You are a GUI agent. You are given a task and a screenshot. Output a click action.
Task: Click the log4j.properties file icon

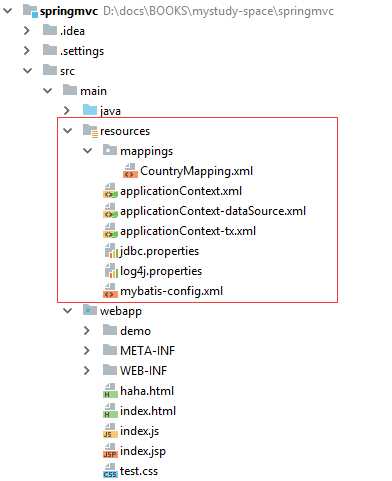[x=111, y=271]
